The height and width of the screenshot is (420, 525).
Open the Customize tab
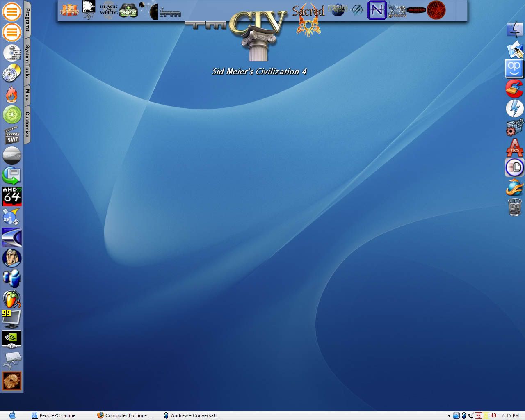(x=27, y=124)
